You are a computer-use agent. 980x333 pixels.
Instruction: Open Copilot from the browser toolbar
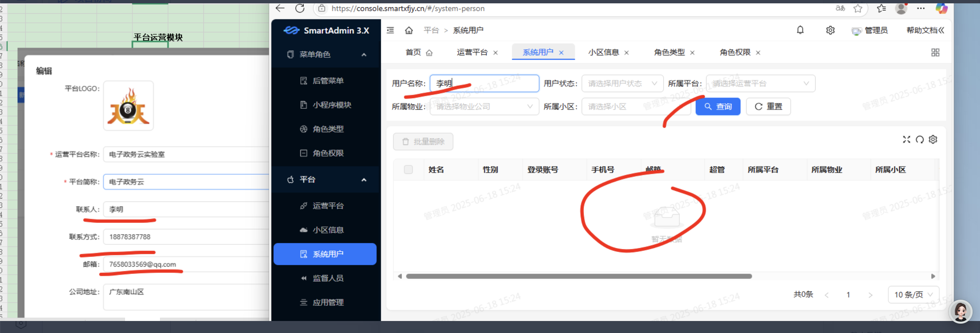click(x=942, y=8)
